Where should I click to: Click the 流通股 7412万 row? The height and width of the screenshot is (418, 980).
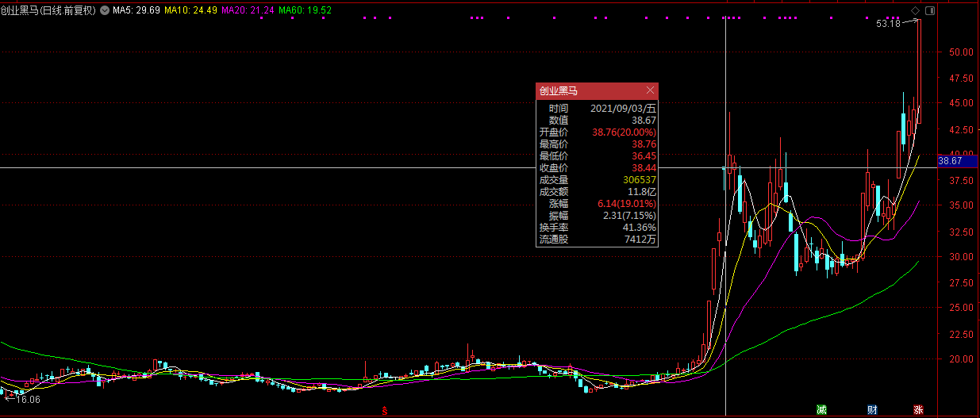[597, 239]
